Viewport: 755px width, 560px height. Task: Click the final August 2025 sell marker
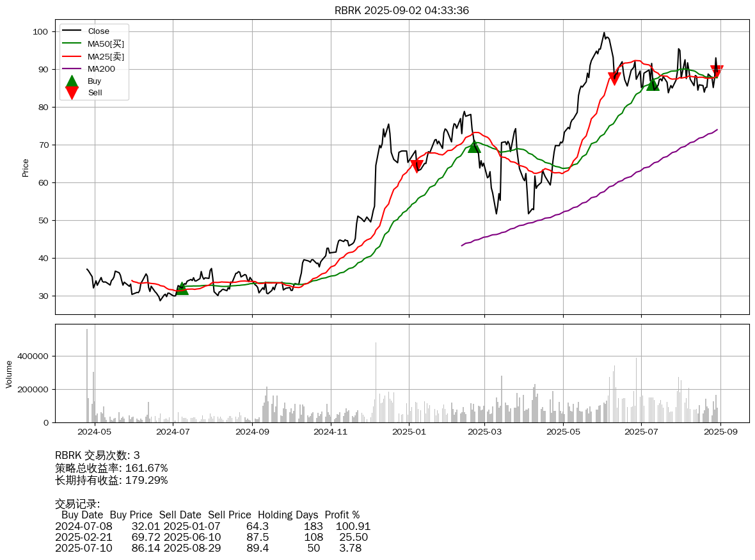tap(717, 71)
